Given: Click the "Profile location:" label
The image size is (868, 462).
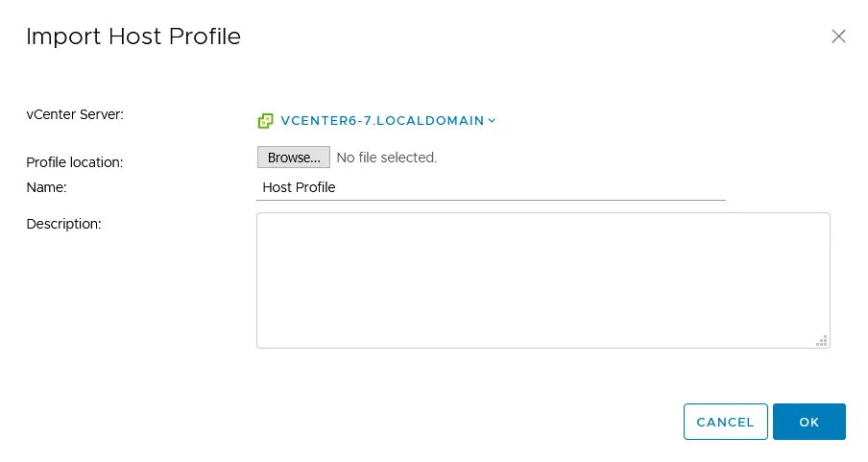Looking at the screenshot, I should click(x=74, y=162).
